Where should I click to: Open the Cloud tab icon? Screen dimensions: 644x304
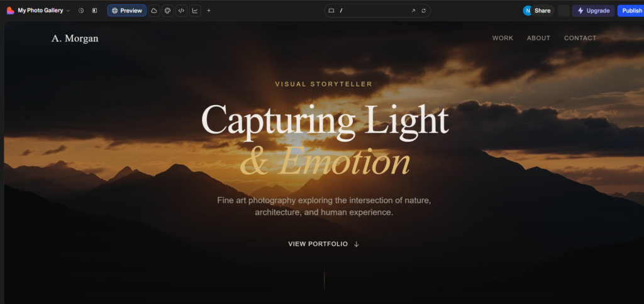tap(154, 11)
